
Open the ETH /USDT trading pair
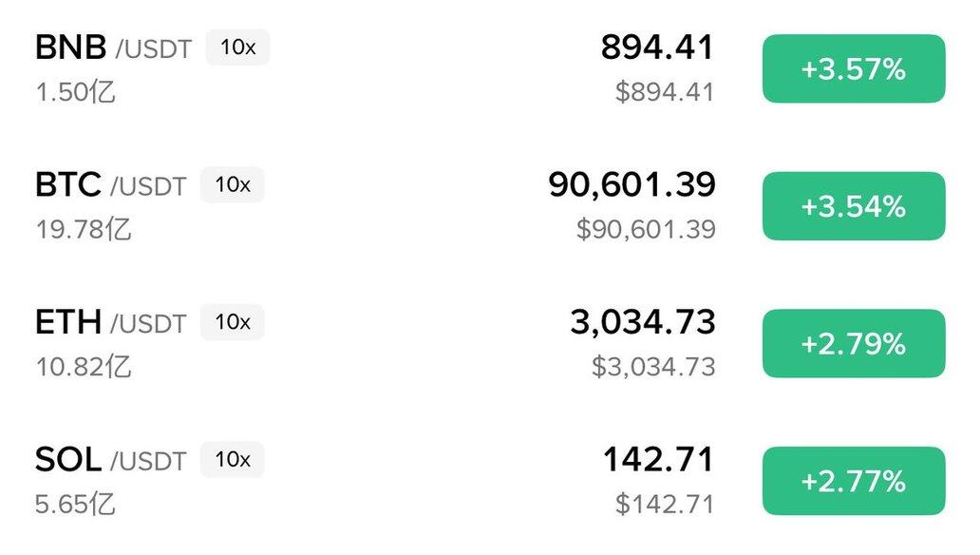[x=110, y=322]
